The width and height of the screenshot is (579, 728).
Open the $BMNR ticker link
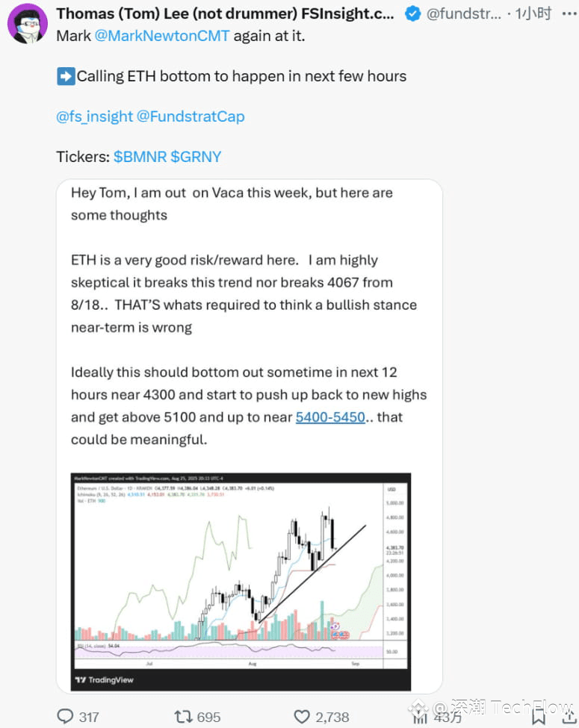140,157
